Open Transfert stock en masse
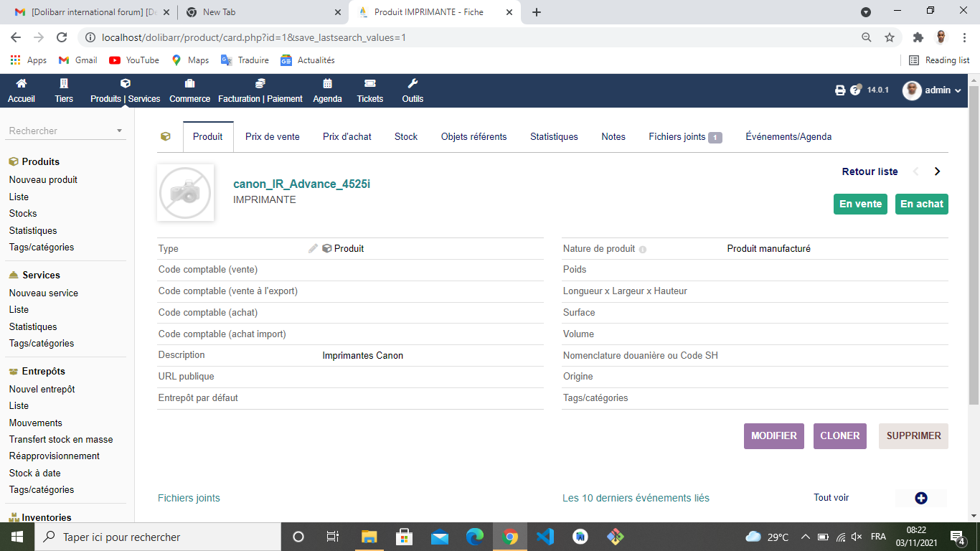Viewport: 980px width, 551px height. coord(61,439)
